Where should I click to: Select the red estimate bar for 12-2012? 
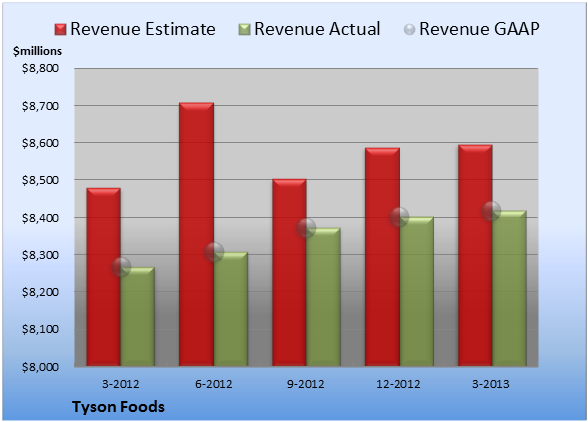coord(382,257)
